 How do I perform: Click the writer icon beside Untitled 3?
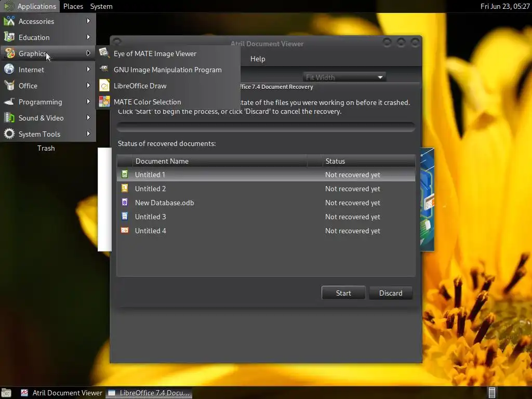[125, 217]
